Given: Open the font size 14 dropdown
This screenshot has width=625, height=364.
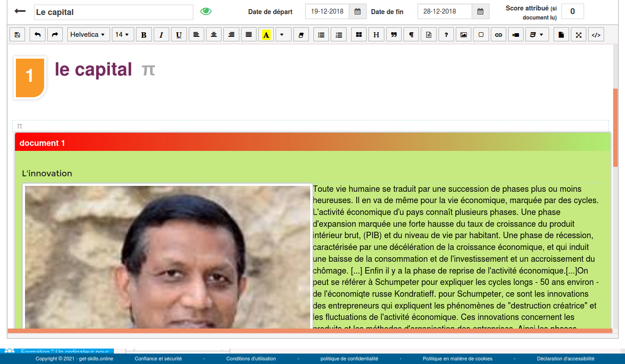Looking at the screenshot, I should (x=122, y=35).
